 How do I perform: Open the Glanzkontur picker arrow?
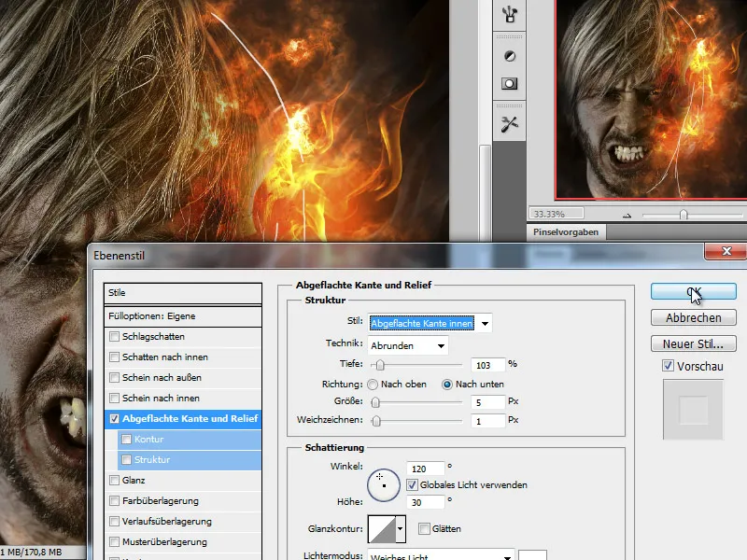pos(401,528)
